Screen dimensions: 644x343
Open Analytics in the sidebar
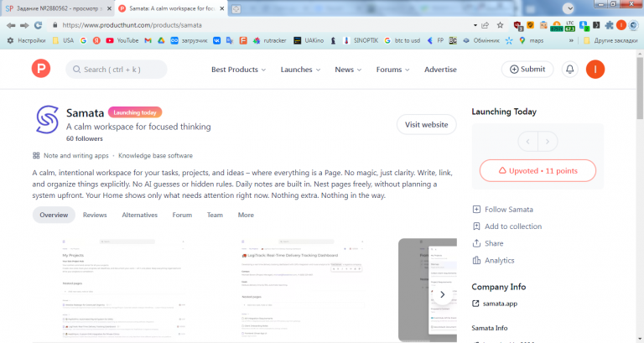[493, 261]
